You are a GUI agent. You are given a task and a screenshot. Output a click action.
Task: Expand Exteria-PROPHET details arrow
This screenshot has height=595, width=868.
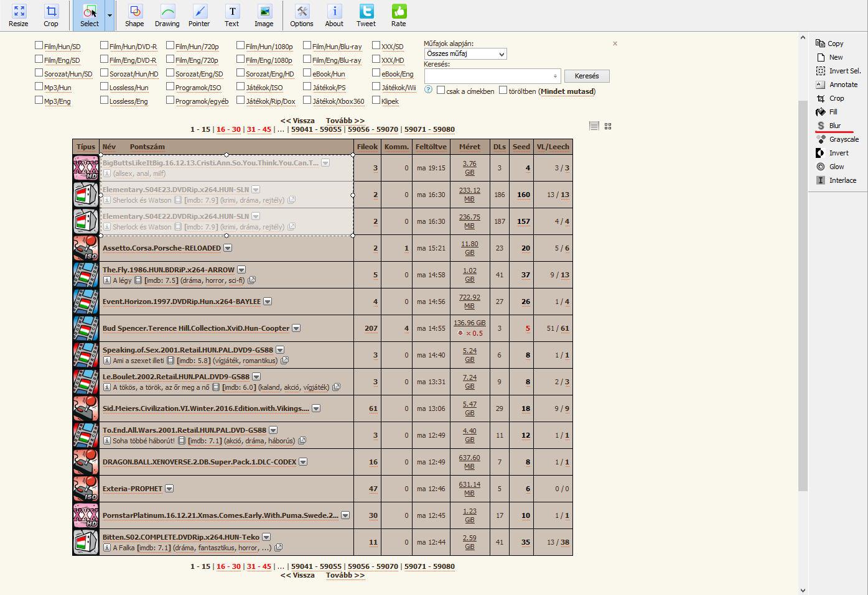169,489
